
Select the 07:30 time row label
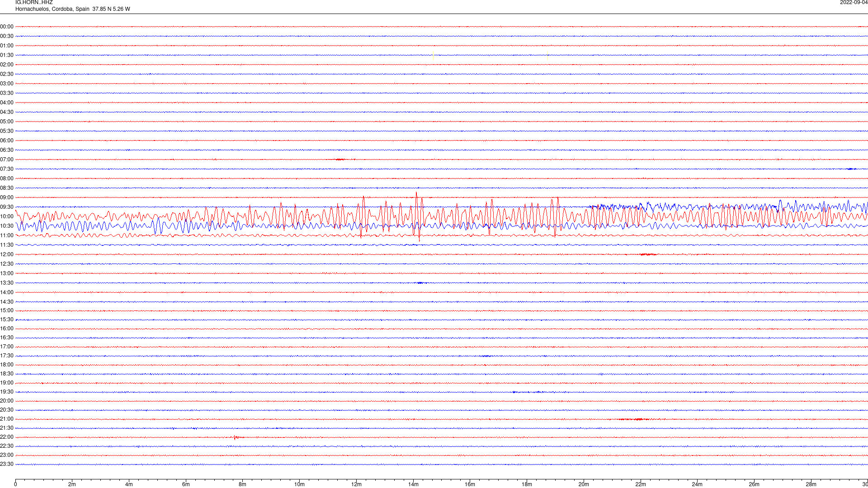(x=7, y=169)
